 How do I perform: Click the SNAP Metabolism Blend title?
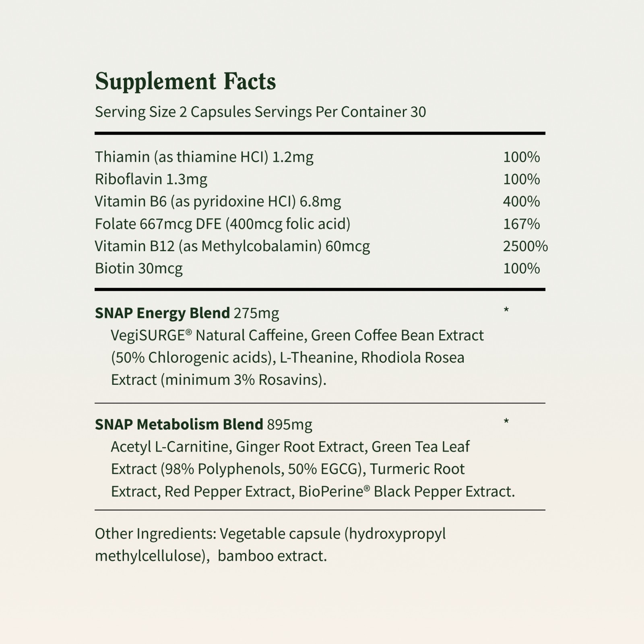click(179, 424)
